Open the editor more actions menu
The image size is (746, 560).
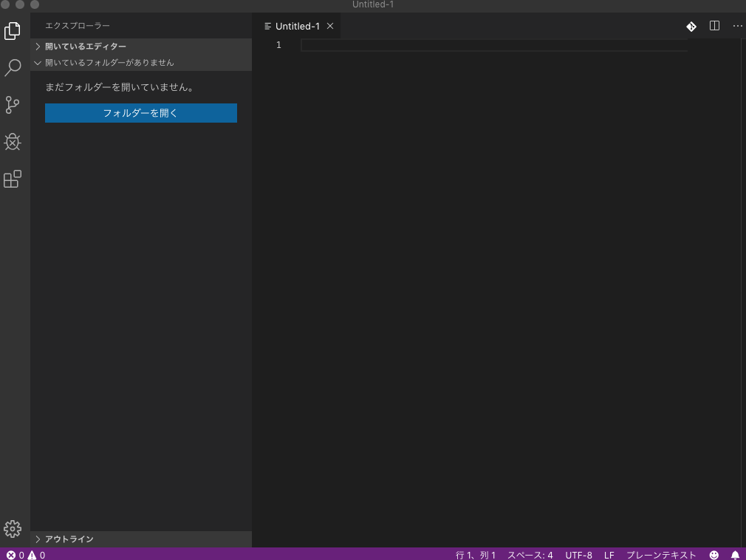736,26
